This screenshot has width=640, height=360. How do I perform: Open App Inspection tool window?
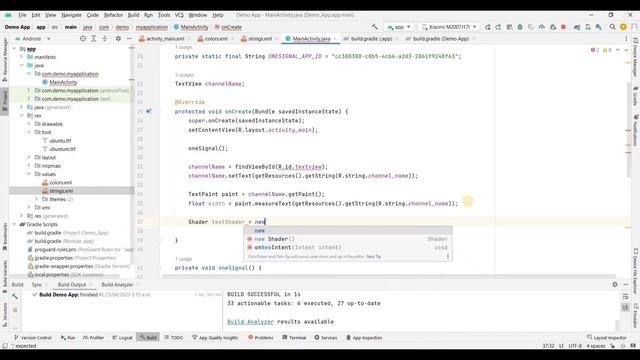(x=364, y=338)
